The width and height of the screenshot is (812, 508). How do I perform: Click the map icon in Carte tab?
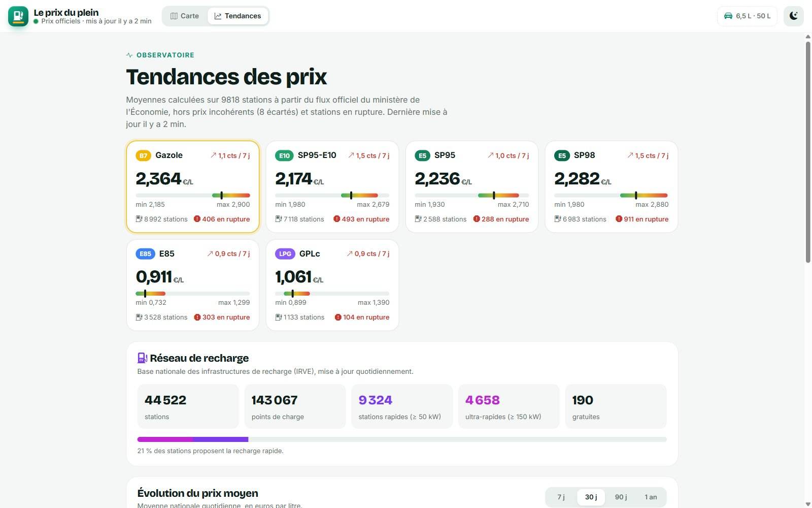174,16
